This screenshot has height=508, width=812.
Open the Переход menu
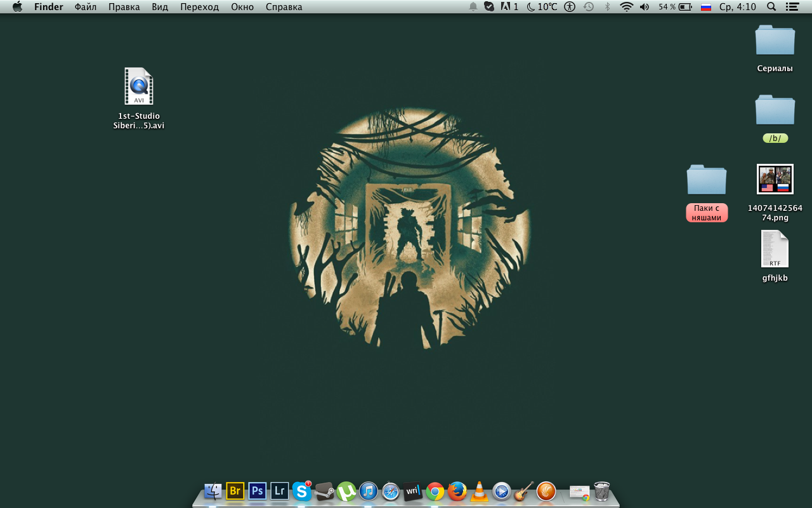[x=199, y=7]
